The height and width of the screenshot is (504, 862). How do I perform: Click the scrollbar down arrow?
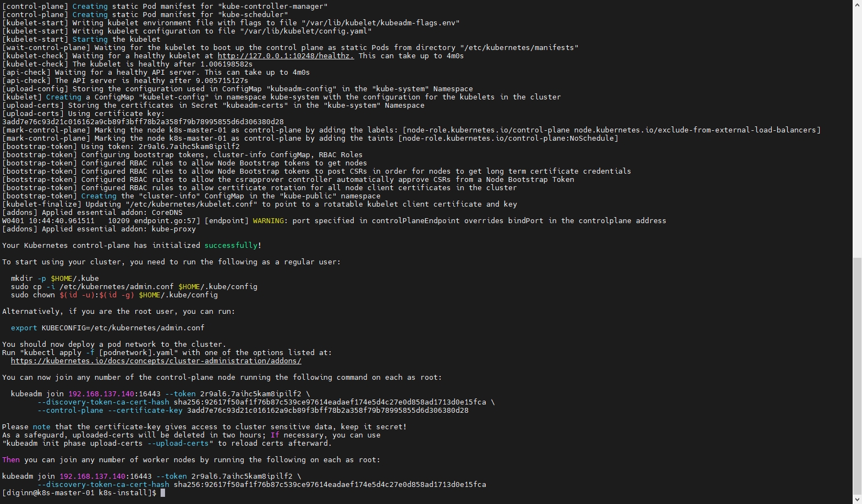pos(858,500)
